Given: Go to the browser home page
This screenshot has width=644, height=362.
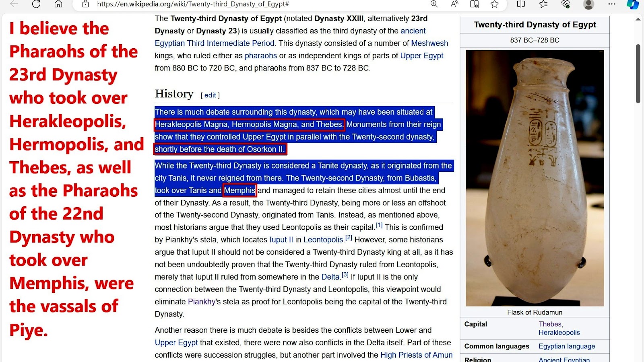Looking at the screenshot, I should click(x=58, y=4).
